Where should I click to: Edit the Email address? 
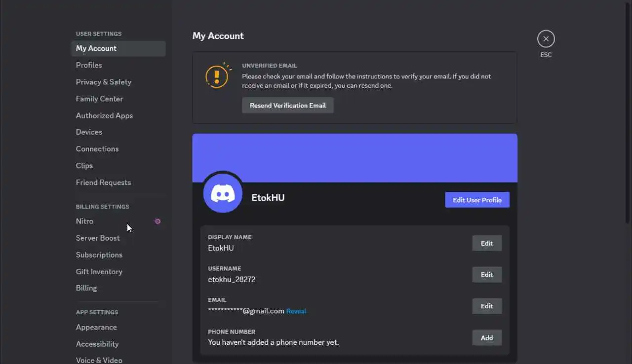pyautogui.click(x=487, y=306)
